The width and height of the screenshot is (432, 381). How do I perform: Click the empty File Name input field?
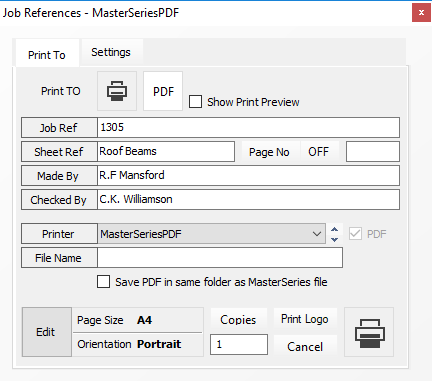(x=220, y=257)
